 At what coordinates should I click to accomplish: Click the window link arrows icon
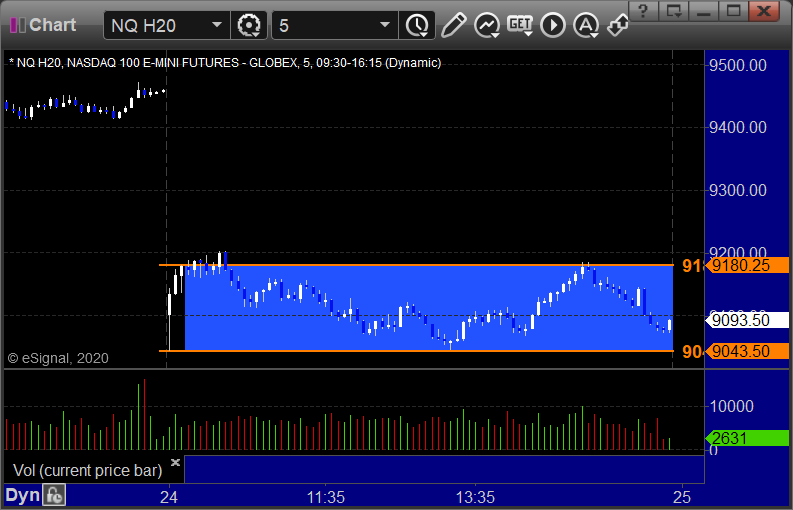(x=618, y=25)
